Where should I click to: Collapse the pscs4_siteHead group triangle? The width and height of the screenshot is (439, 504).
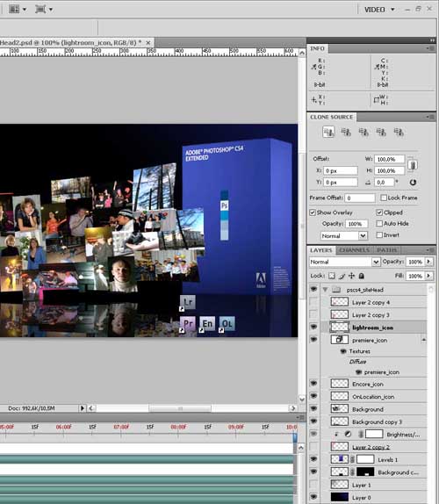[x=325, y=290]
